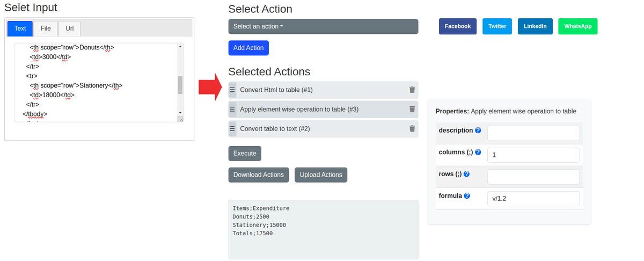The width and height of the screenshot is (644, 261).
Task: Click the output line Stationery;15000
Action: pos(259,225)
